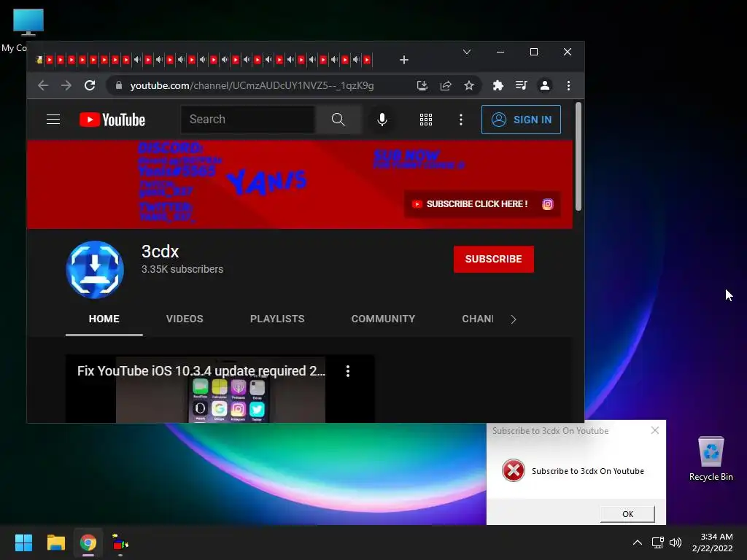Open YouTube settings three-dot menu
The width and height of the screenshot is (747, 560).
[x=461, y=120]
